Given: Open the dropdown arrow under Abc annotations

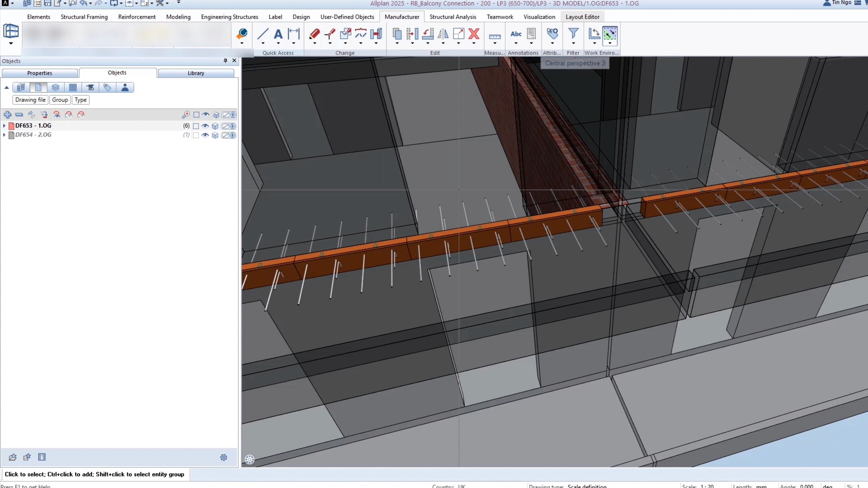Looking at the screenshot, I should coord(516,43).
